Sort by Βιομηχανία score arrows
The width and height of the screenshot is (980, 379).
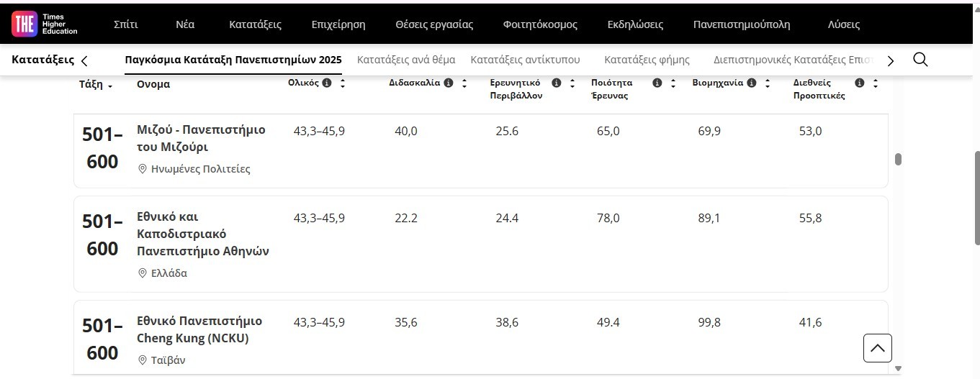(x=768, y=83)
